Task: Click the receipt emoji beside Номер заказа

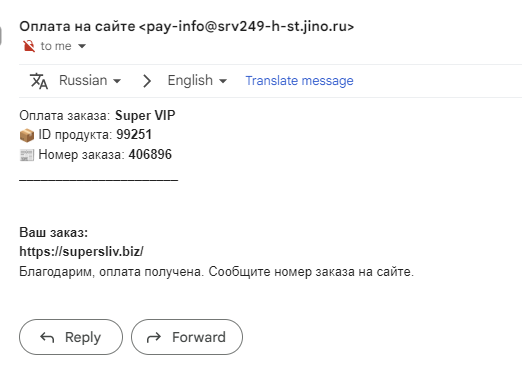Action: click(27, 155)
